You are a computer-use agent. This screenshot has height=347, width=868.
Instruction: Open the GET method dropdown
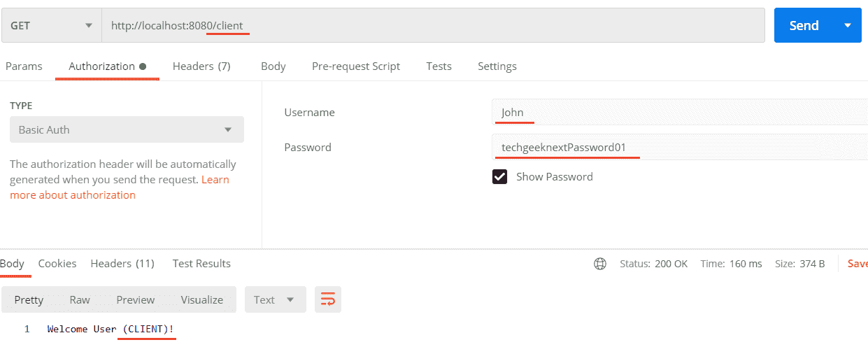click(51, 25)
